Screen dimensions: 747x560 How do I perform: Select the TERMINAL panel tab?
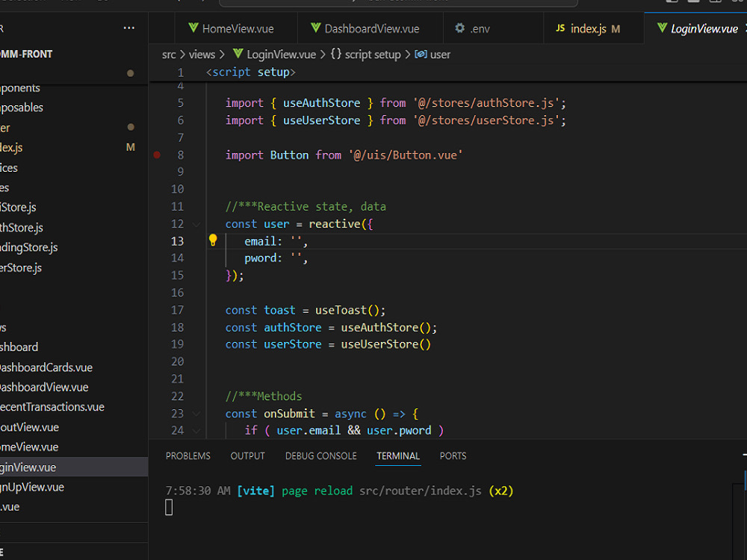click(398, 455)
